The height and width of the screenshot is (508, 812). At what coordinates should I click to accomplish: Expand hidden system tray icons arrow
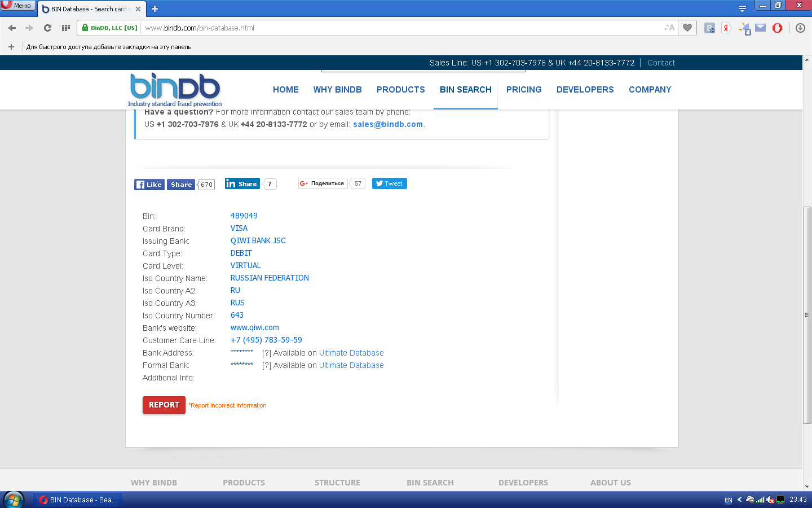coord(739,500)
